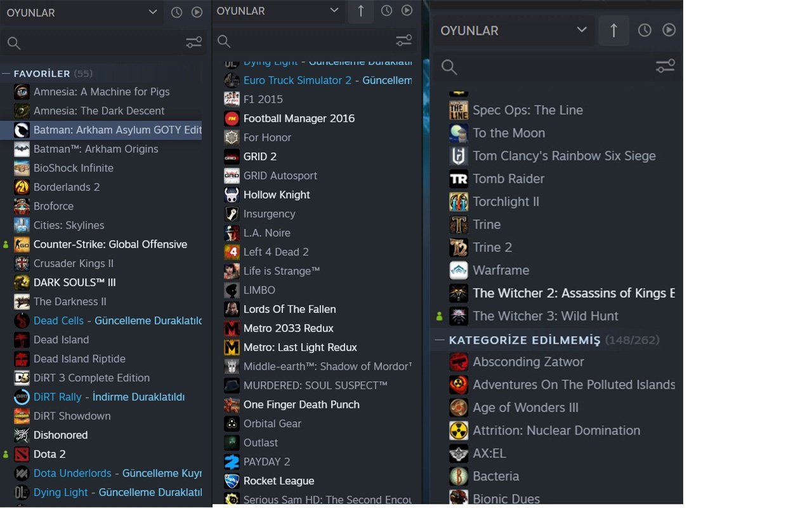The height and width of the screenshot is (508, 812).
Task: Focus the search field in the right panel
Action: [x=542, y=67]
